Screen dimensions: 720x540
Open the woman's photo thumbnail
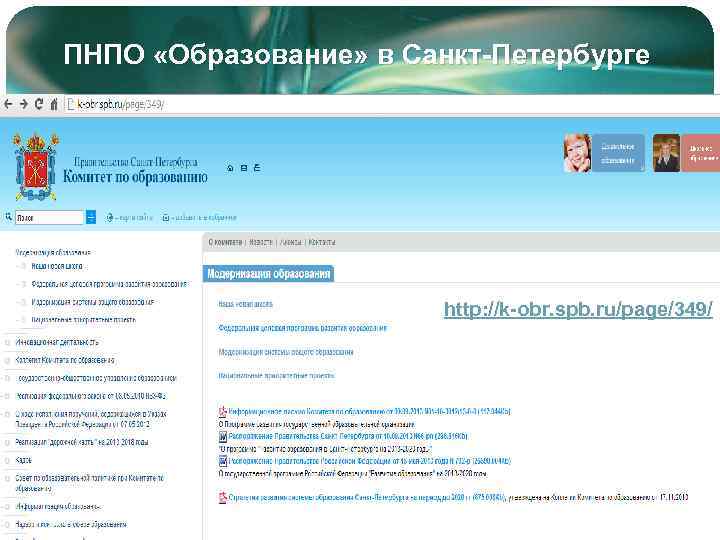[577, 153]
